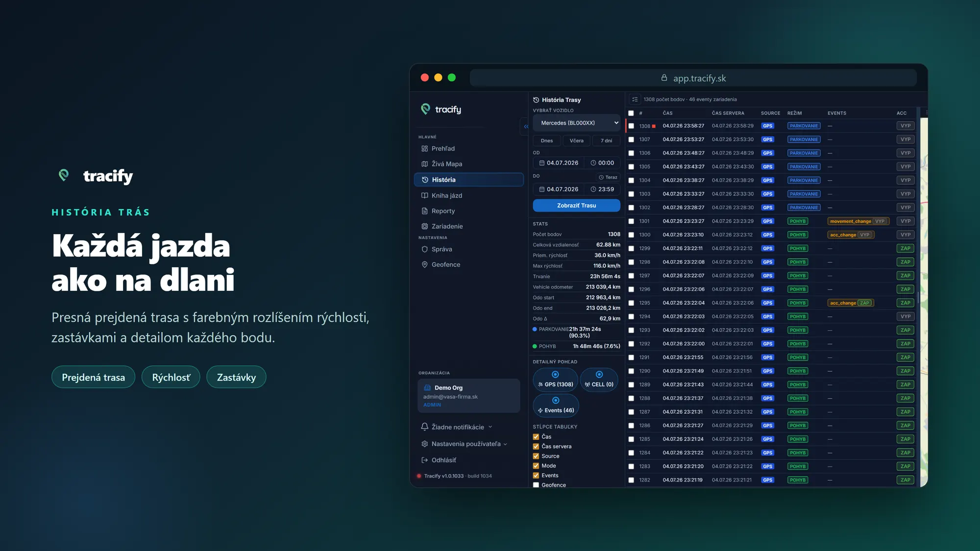This screenshot has width=980, height=551.
Task: Collapse the sidebar with the double chevron
Action: tap(525, 126)
